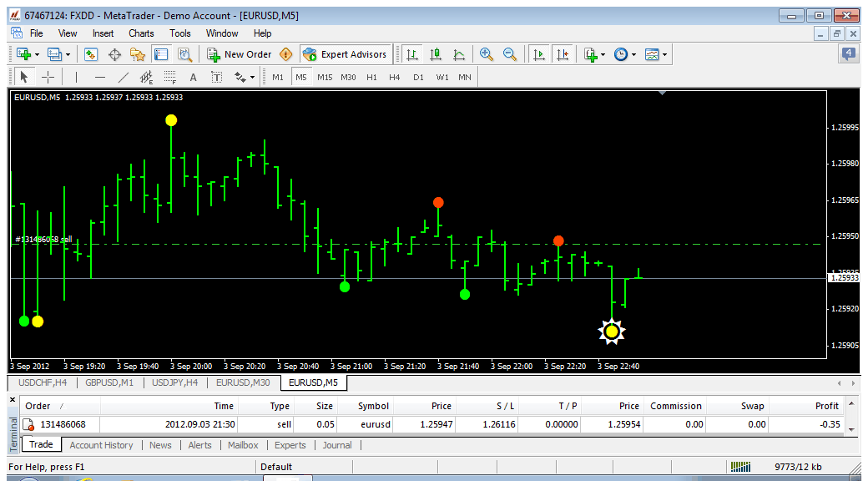
Task: Switch to GBPUSD,M1 chart tab
Action: point(109,382)
